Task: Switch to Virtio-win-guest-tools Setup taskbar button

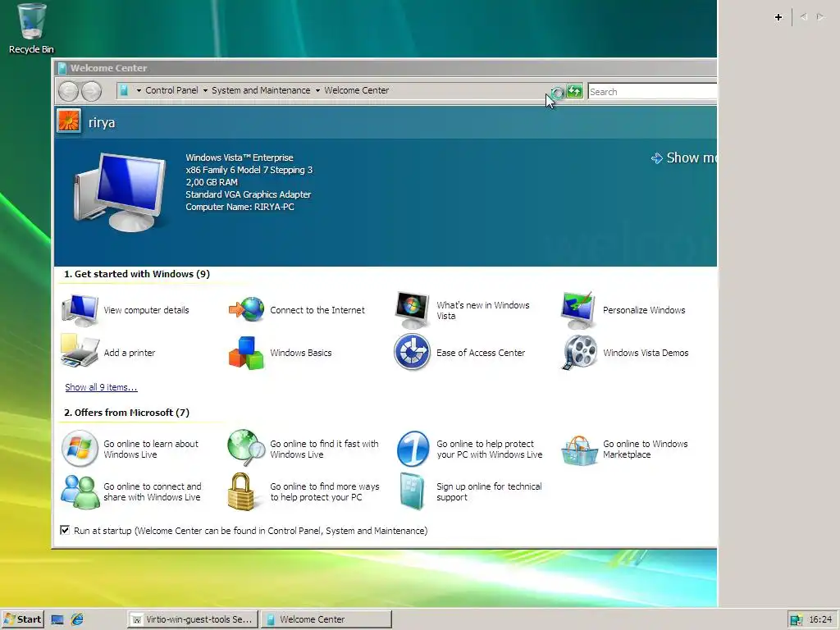Action: [193, 619]
